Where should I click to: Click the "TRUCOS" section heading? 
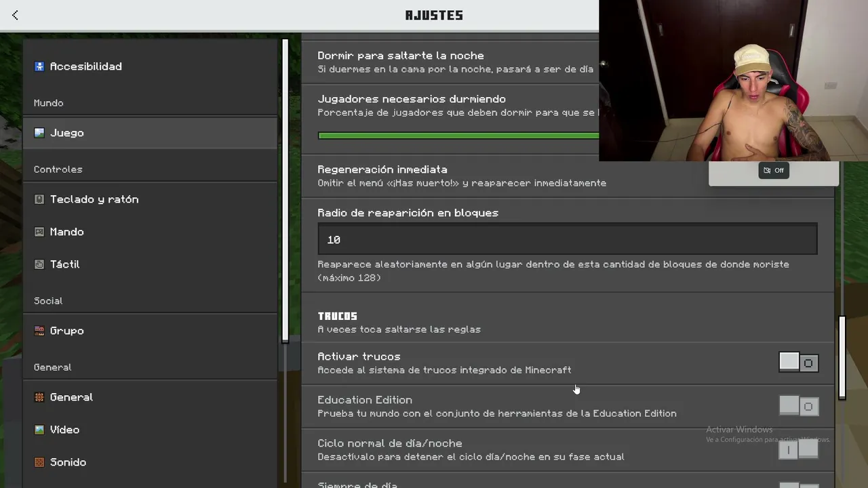(338, 316)
